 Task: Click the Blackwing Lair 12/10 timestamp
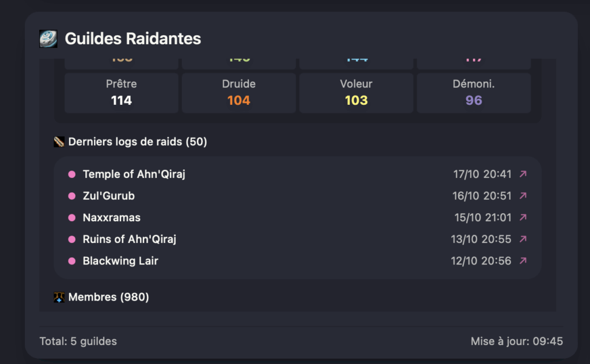pyautogui.click(x=481, y=261)
